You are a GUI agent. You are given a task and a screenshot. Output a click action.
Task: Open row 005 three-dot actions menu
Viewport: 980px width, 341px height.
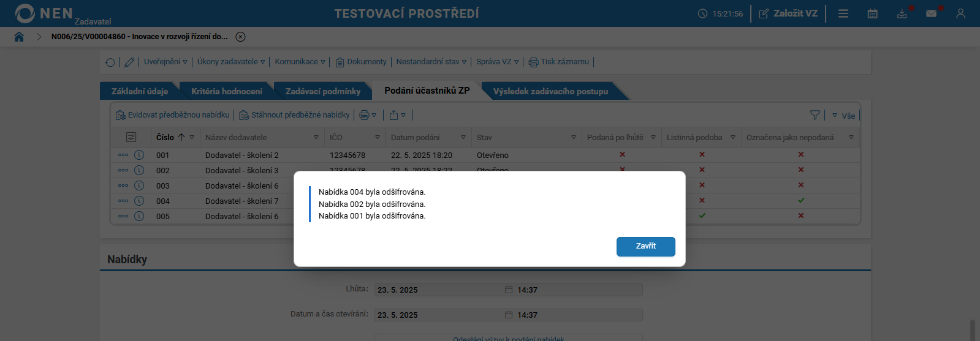coord(123,216)
